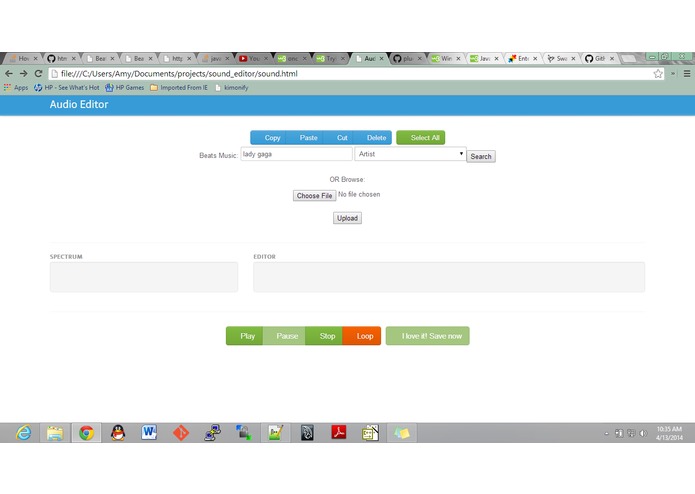Open the QQ penguin taskbar icon
Viewport: 695px width, 494px height.
coord(118,433)
